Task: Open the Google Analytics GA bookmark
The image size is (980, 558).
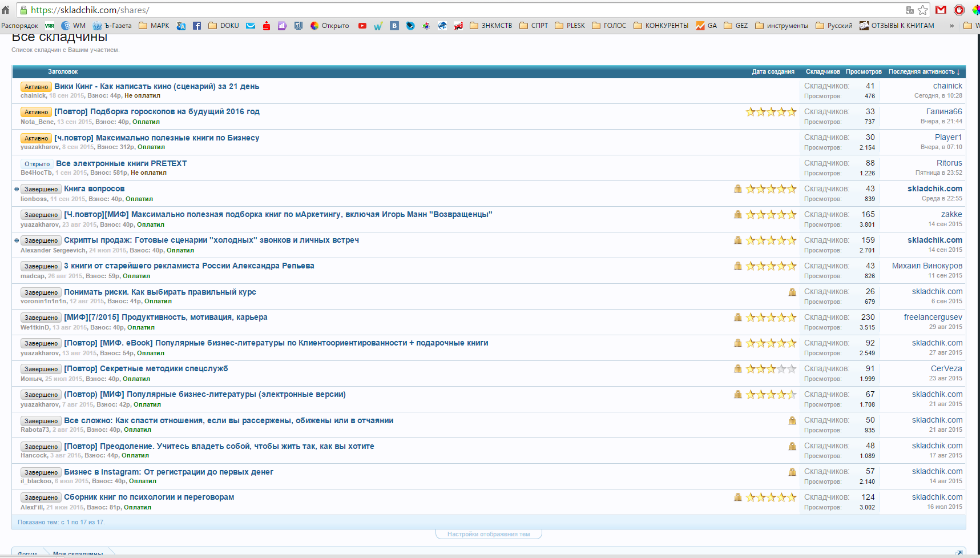Action: coord(706,26)
